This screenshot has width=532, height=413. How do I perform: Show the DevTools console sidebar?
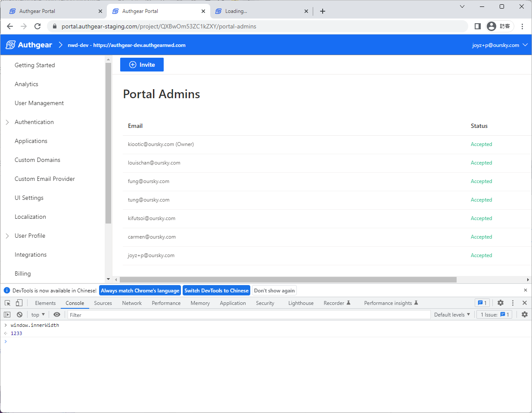pyautogui.click(x=7, y=314)
